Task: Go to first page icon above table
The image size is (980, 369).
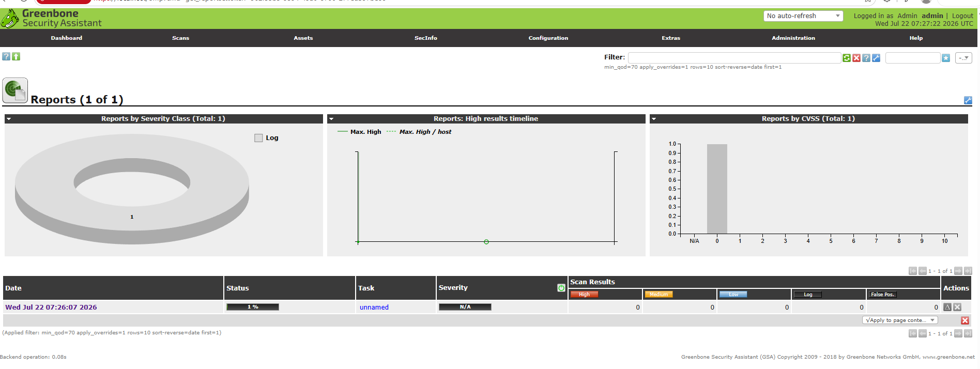Action: (x=913, y=271)
